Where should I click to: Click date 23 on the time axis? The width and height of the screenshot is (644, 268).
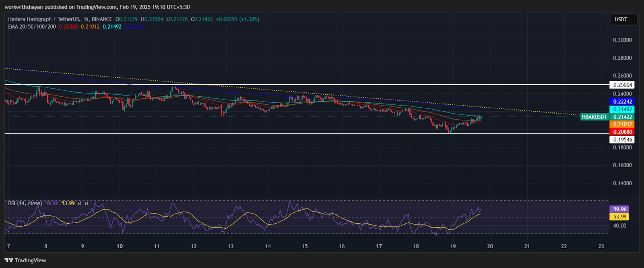[601, 246]
